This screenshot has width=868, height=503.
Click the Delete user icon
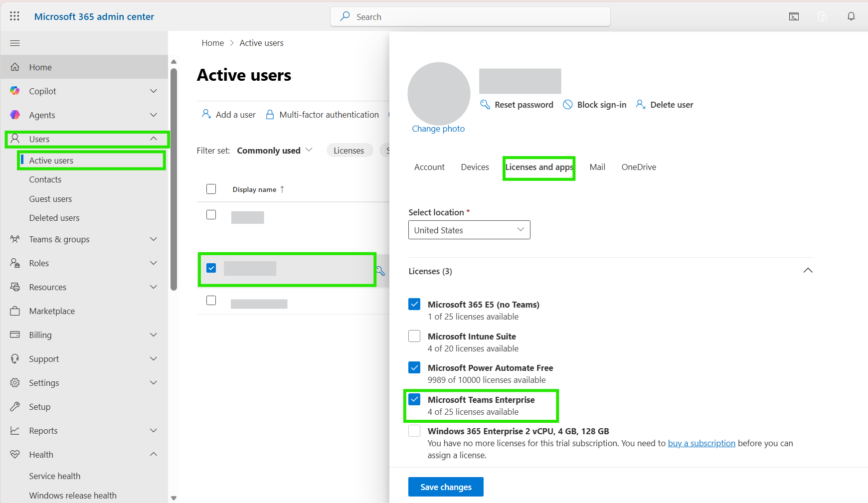point(641,105)
